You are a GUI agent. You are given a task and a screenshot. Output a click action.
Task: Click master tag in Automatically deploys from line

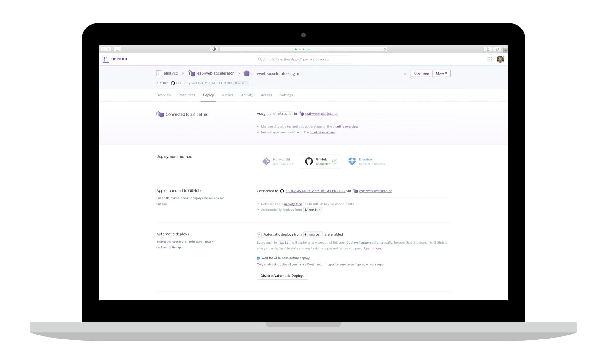click(313, 210)
